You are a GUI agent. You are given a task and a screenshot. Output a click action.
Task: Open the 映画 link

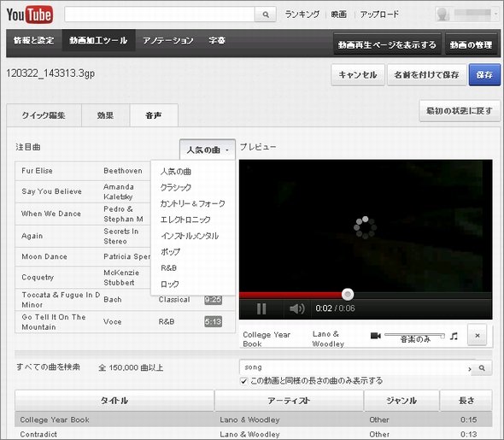point(339,15)
